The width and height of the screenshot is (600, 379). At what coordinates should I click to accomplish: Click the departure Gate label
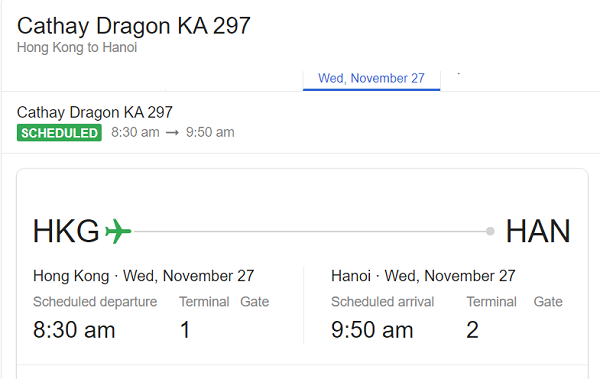pyautogui.click(x=254, y=302)
